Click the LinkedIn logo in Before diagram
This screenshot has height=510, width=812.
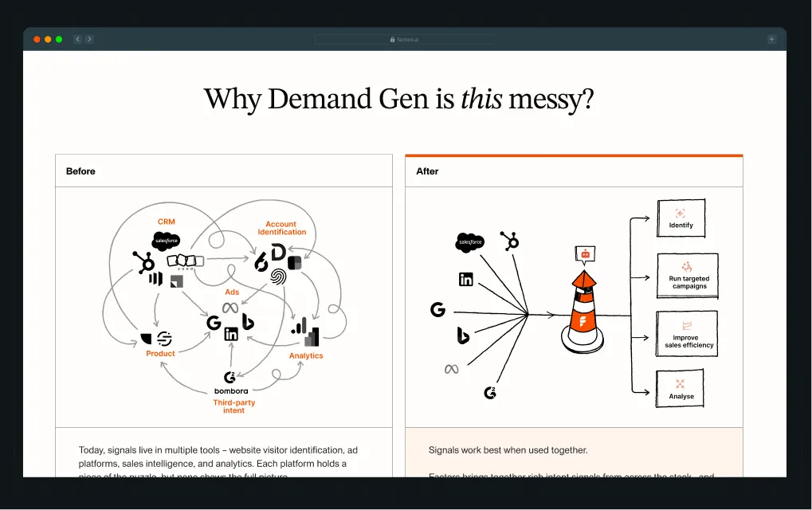pyautogui.click(x=231, y=335)
